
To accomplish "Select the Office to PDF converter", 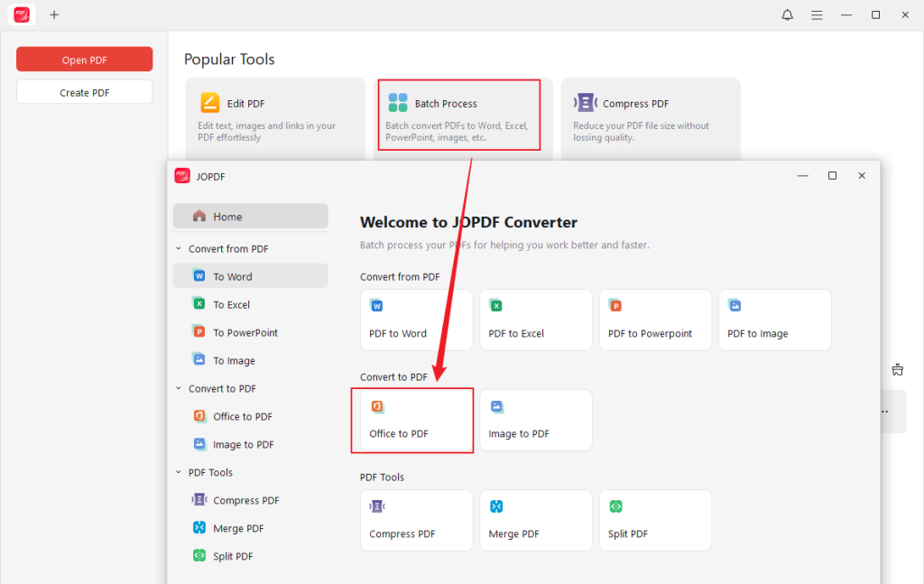I will tap(411, 420).
